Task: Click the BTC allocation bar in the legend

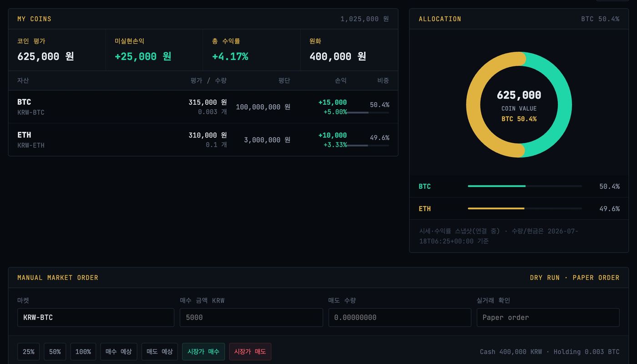Action: pos(525,186)
